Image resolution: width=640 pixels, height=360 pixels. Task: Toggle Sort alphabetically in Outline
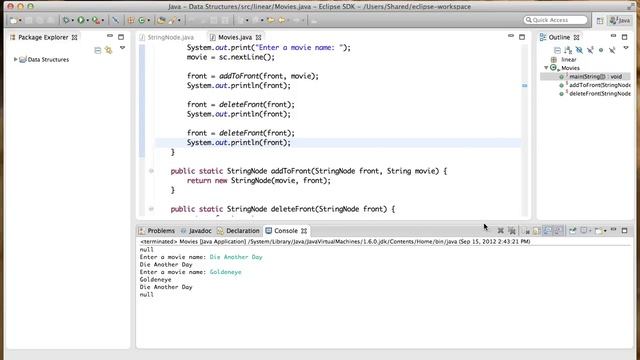(x=568, y=50)
